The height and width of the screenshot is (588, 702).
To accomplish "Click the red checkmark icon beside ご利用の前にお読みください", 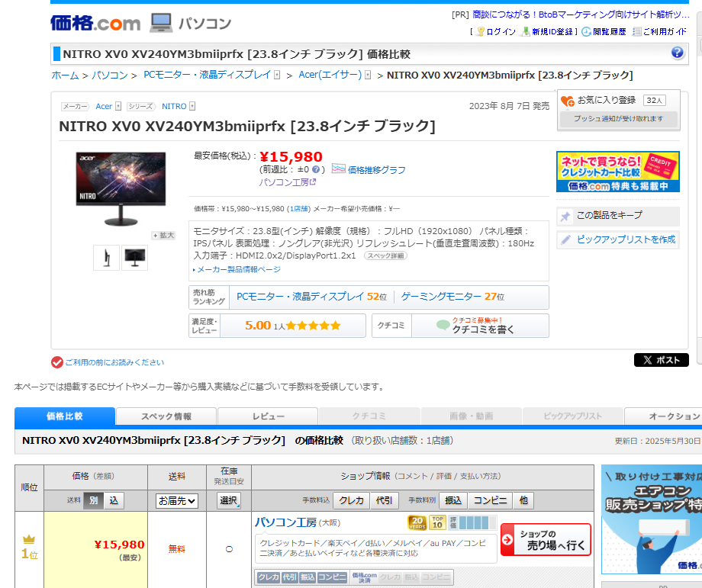I will 57,362.
